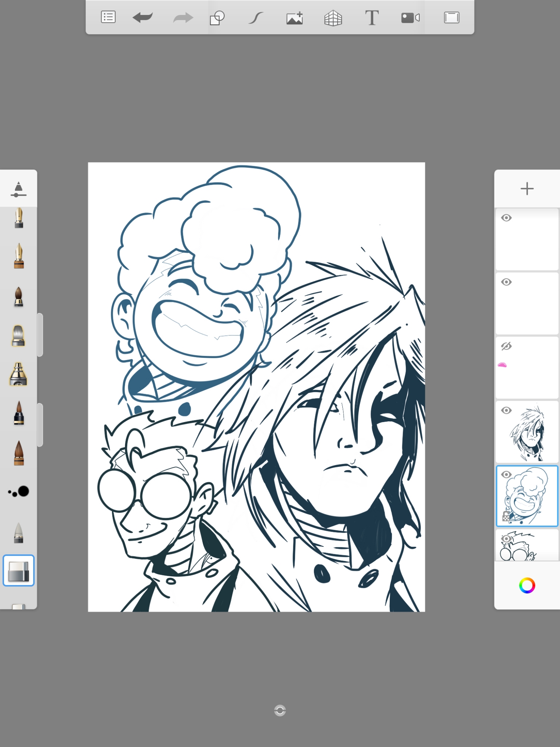Expand the upper handle beside brush palette
Screen dimensions: 560x747
pos(40,335)
